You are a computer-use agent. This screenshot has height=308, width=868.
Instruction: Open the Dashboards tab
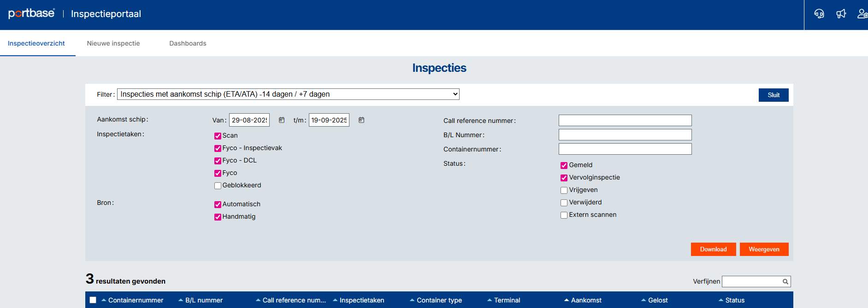pyautogui.click(x=188, y=43)
